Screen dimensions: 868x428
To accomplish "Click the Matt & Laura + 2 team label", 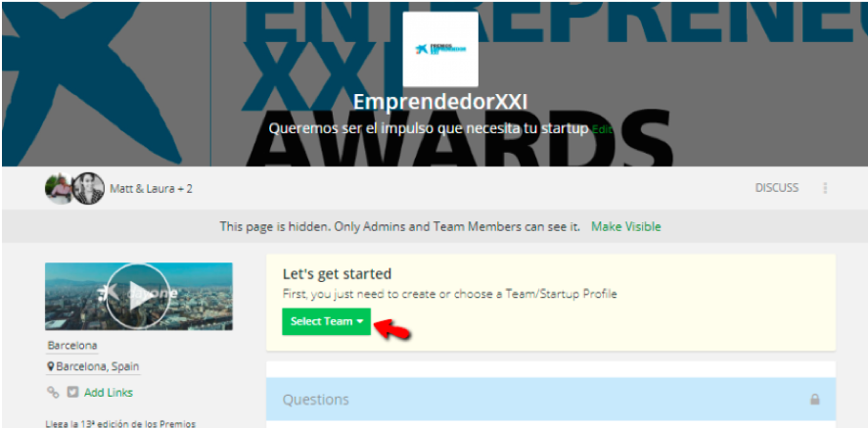I will 151,189.
